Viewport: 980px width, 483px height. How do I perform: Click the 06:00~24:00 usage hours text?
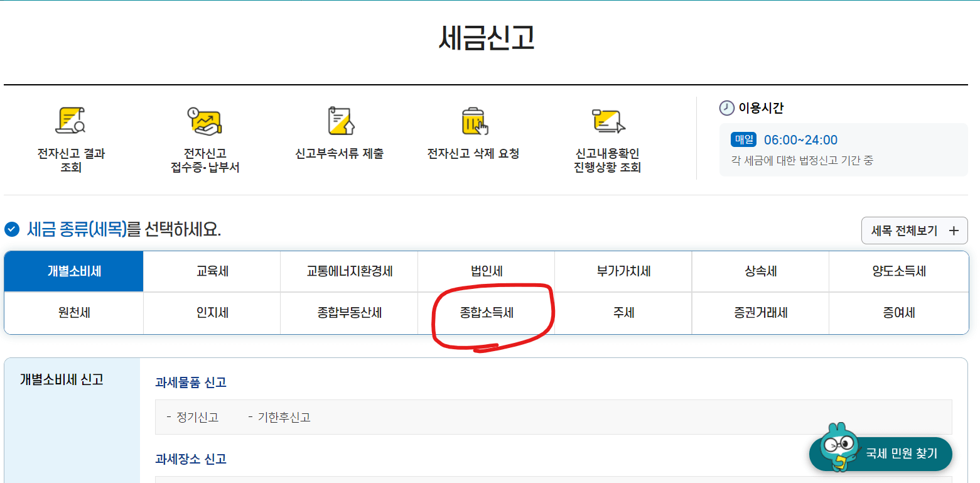[800, 140]
